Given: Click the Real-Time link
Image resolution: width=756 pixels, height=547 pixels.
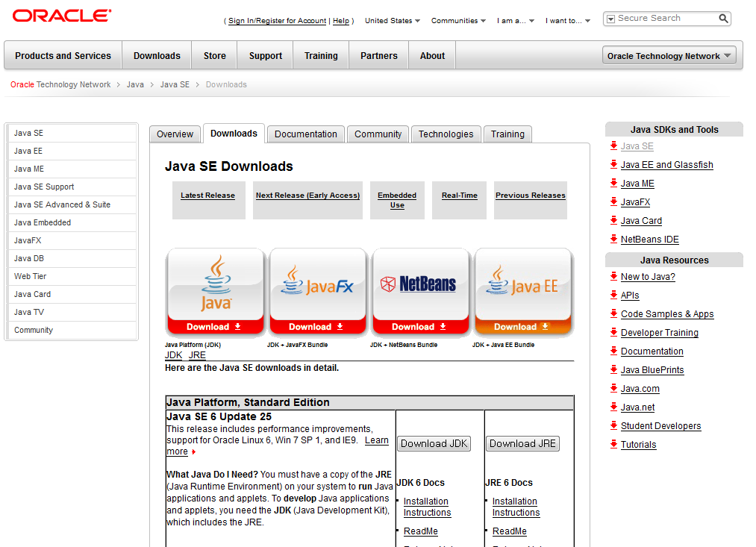Looking at the screenshot, I should [x=460, y=196].
